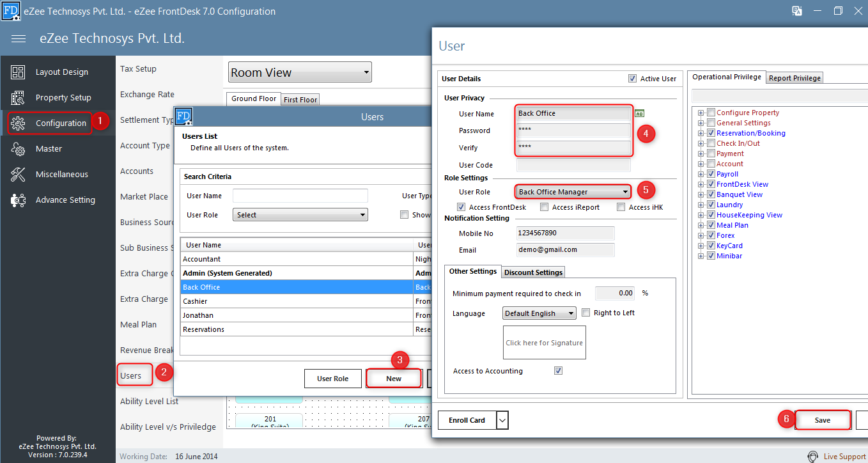The width and height of the screenshot is (868, 463).
Task: Select the Other Settings tab
Action: click(x=473, y=271)
